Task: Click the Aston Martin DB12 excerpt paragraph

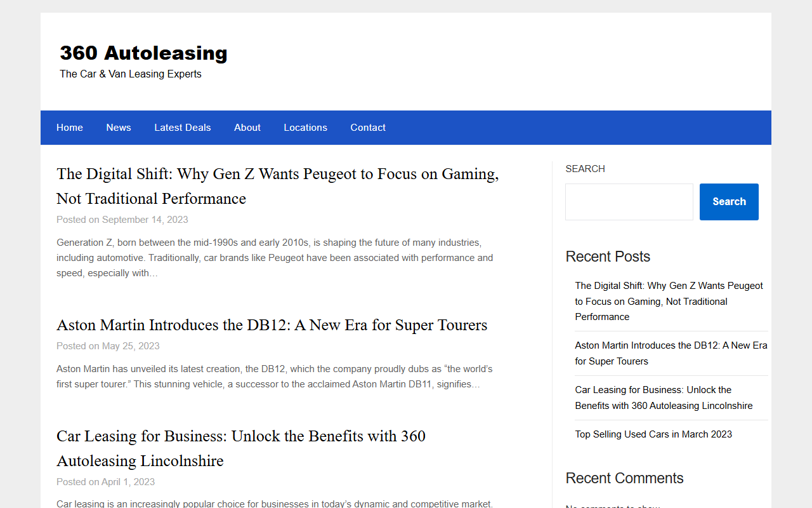Action: (x=275, y=377)
